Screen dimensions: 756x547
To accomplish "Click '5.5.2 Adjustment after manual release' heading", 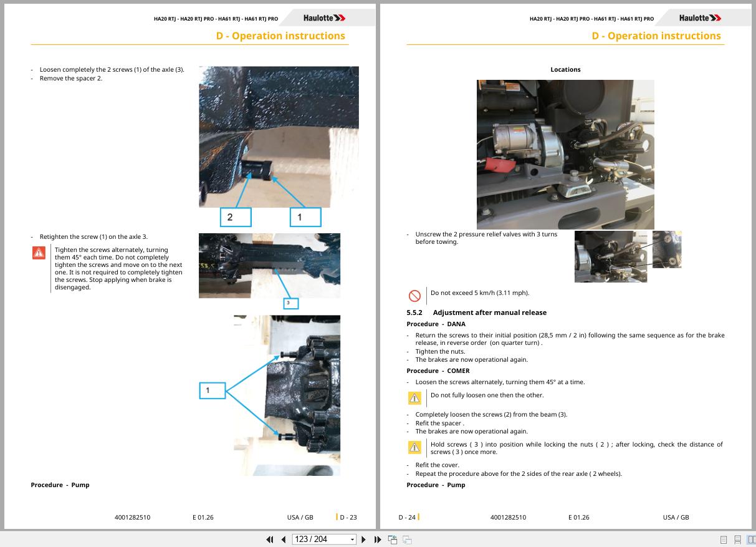I will (476, 312).
